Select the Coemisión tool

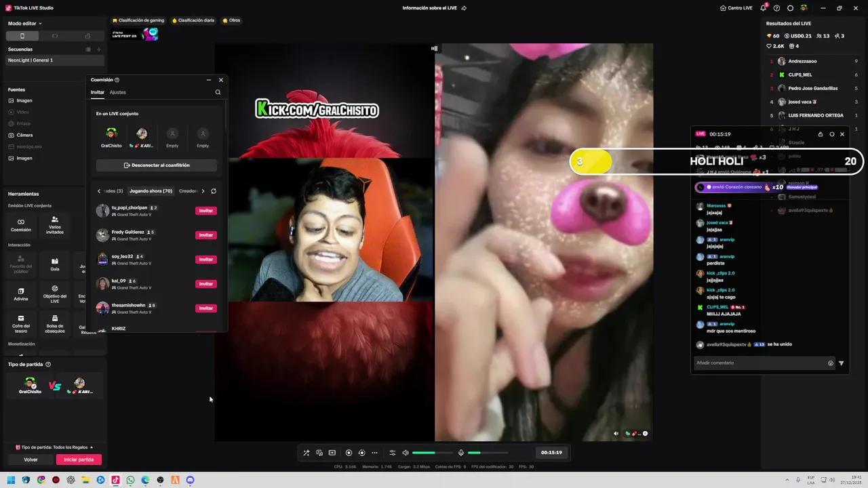[x=20, y=225]
